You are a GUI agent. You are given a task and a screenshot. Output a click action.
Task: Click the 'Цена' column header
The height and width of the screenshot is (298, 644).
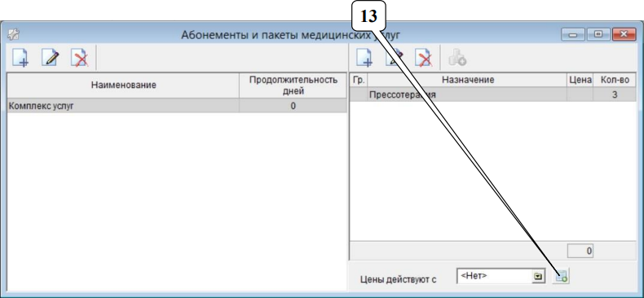[580, 80]
